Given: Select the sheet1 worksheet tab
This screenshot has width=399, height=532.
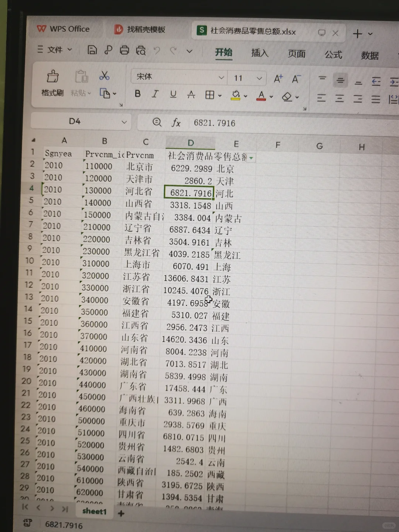Looking at the screenshot, I should [94, 511].
